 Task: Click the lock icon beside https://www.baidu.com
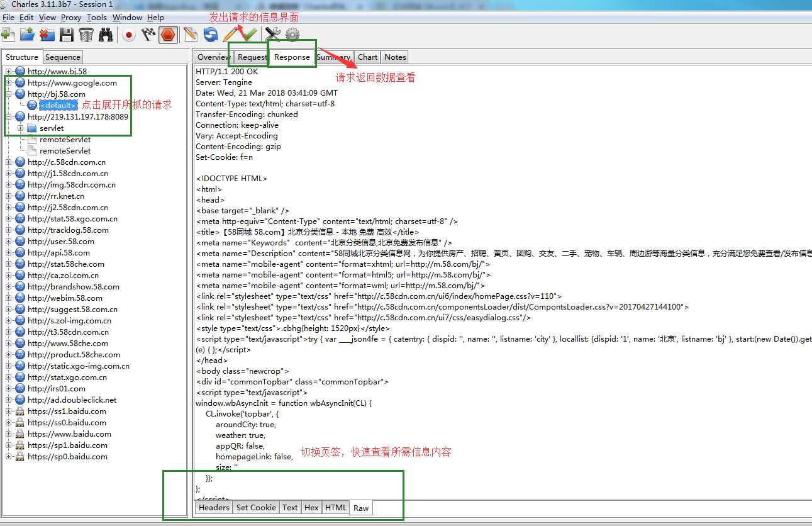click(20, 434)
